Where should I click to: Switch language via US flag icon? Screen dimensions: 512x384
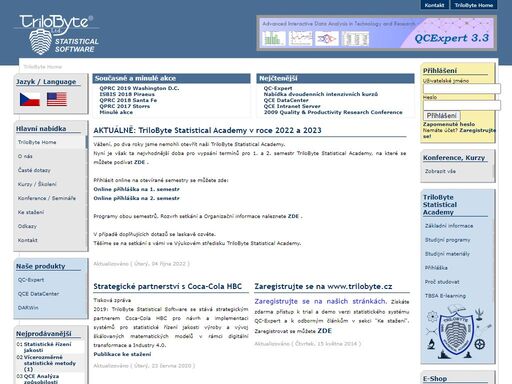tap(57, 99)
